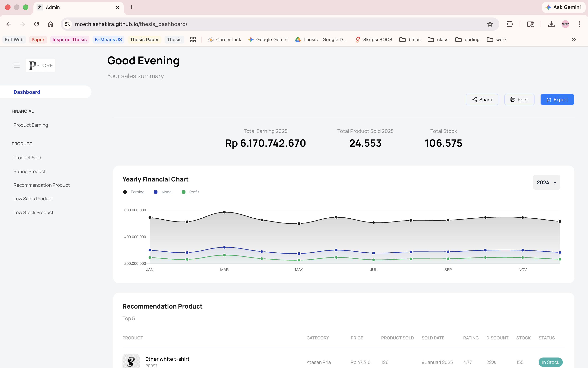Screen dimensions: 588x368
Task: Open Product Earning page
Action: coord(31,125)
